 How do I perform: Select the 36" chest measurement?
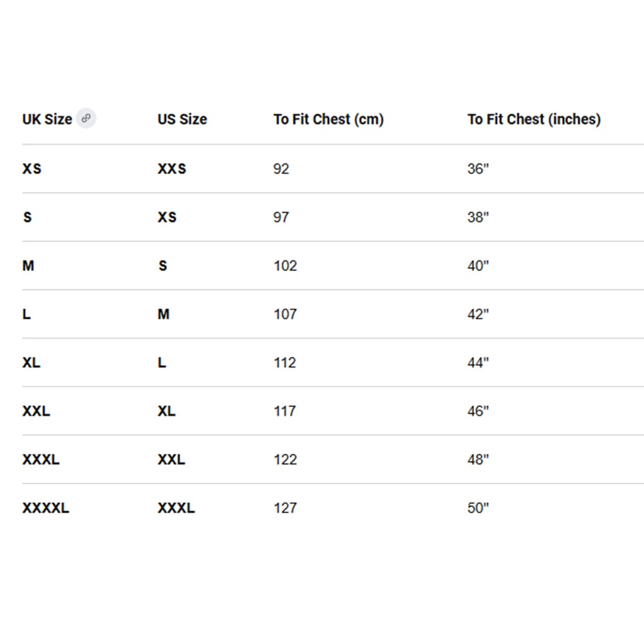tap(478, 169)
